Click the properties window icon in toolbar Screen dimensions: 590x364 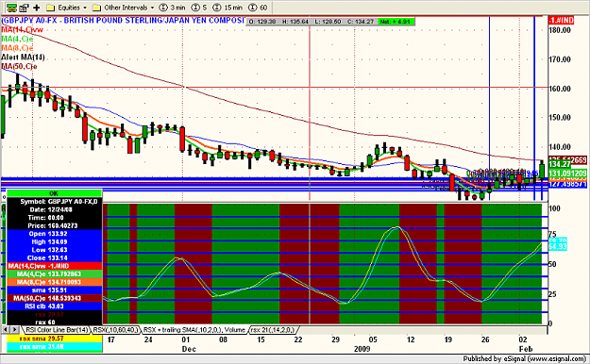(x=25, y=8)
